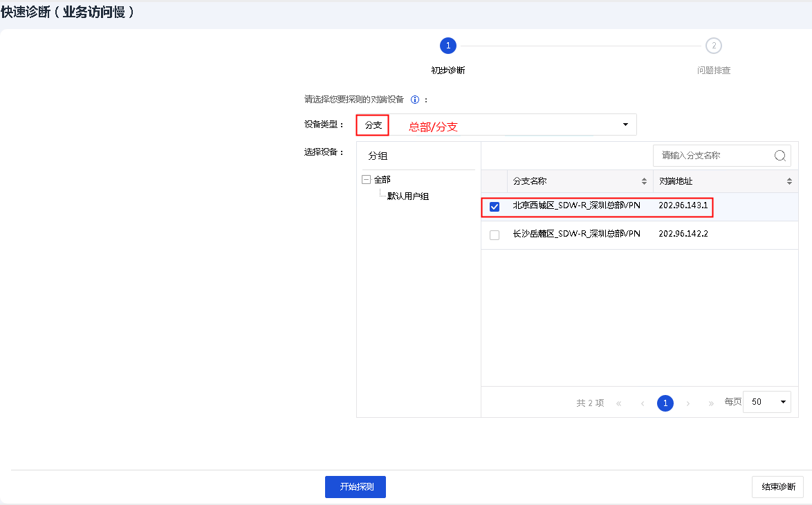The height and width of the screenshot is (505, 812).
Task: Collapse the 全部 group tree node
Action: [x=366, y=179]
